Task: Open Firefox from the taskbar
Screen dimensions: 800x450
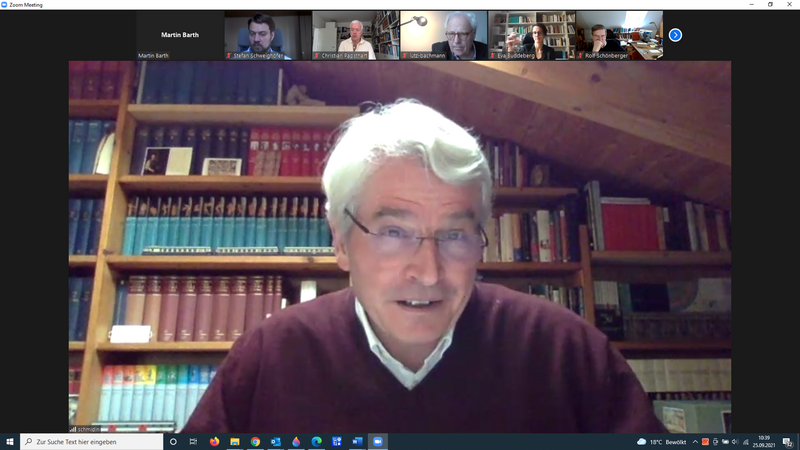Action: [x=214, y=441]
